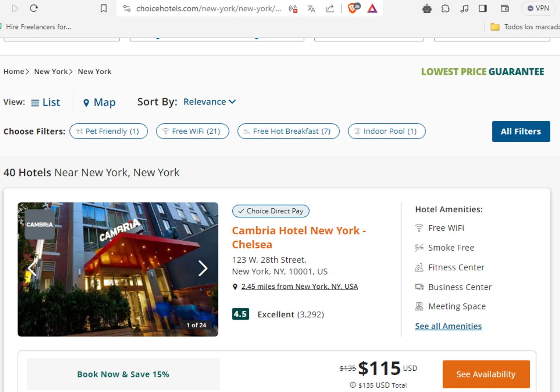Screen dimensions: 560x392
Task: Click Book Now & Save 15% banner
Action: pyautogui.click(x=123, y=374)
